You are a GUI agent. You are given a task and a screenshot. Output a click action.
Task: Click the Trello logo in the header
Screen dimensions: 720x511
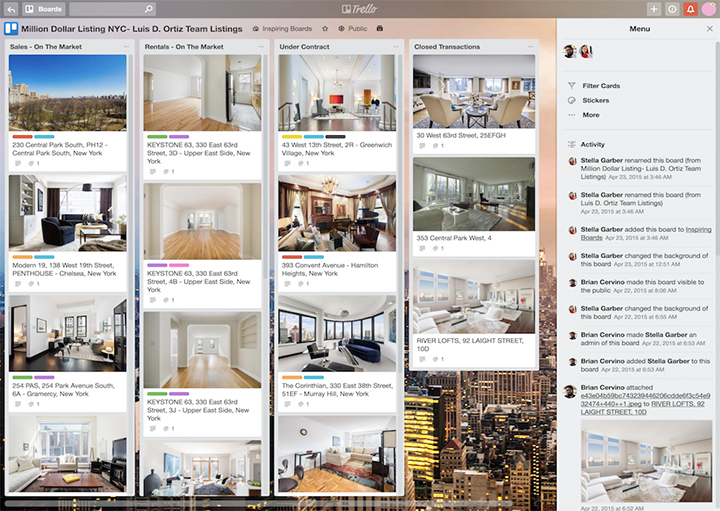click(360, 9)
